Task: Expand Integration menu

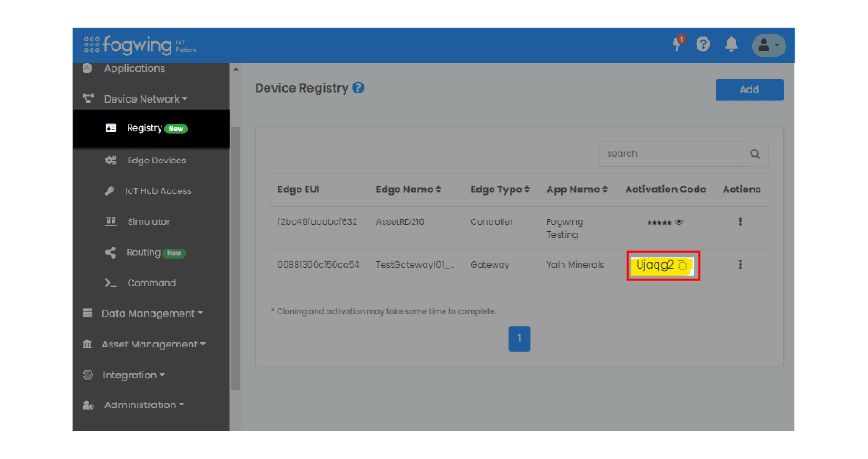Action: click(133, 375)
